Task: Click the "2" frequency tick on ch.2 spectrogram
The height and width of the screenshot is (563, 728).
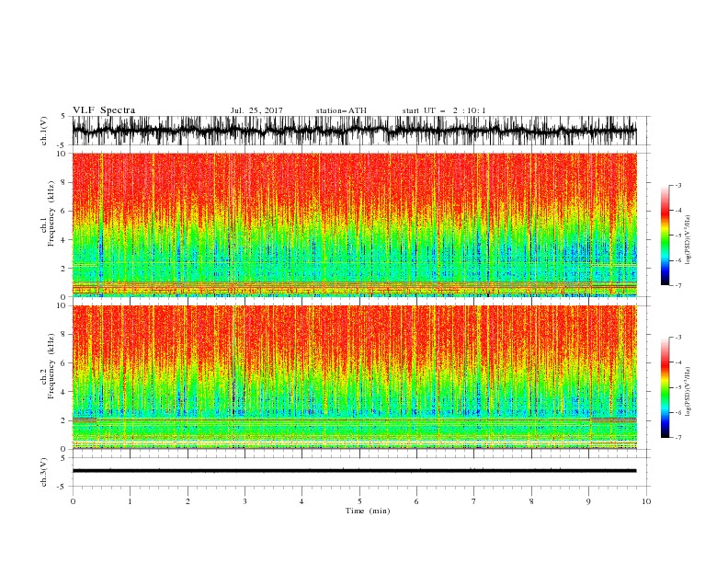Action: tap(64, 420)
